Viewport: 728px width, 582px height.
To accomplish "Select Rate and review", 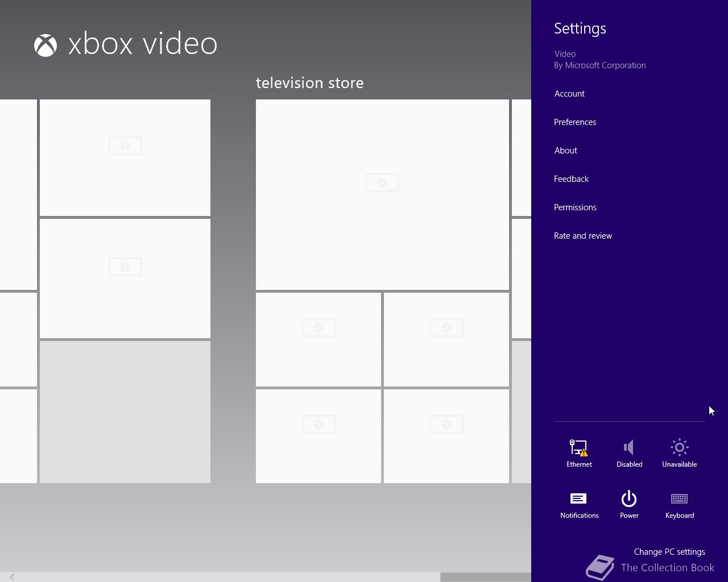I will point(583,236).
